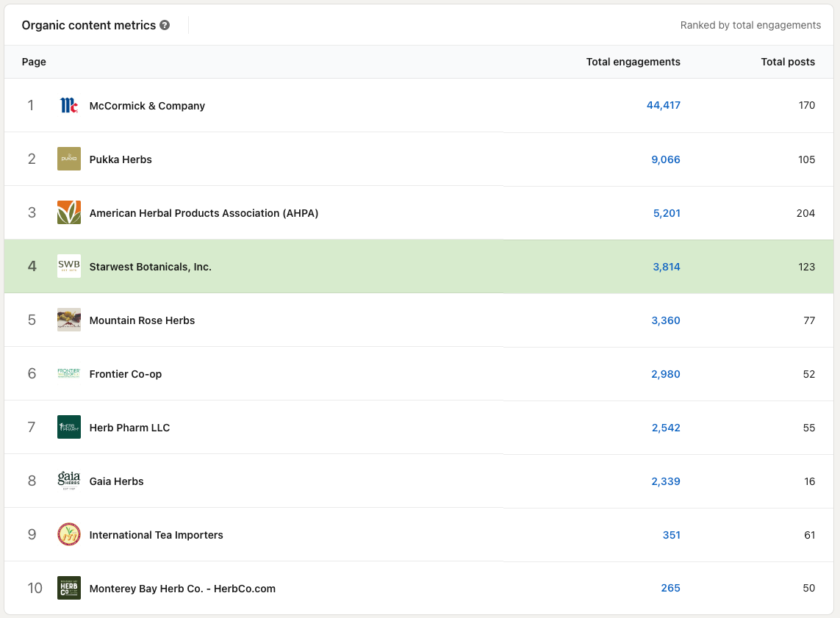Open International Tea Importers' 351 engagements link
The width and height of the screenshot is (840, 618).
point(671,535)
